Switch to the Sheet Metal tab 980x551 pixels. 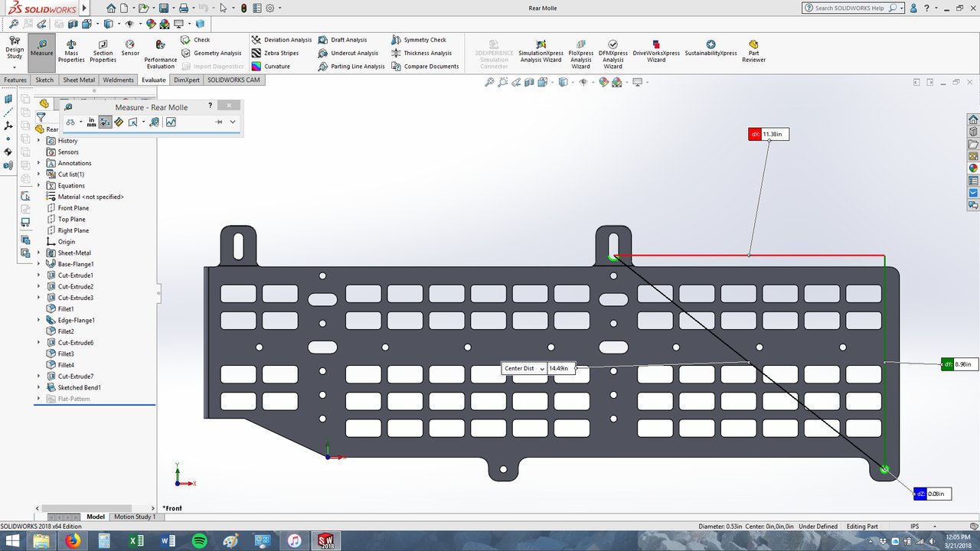(79, 80)
